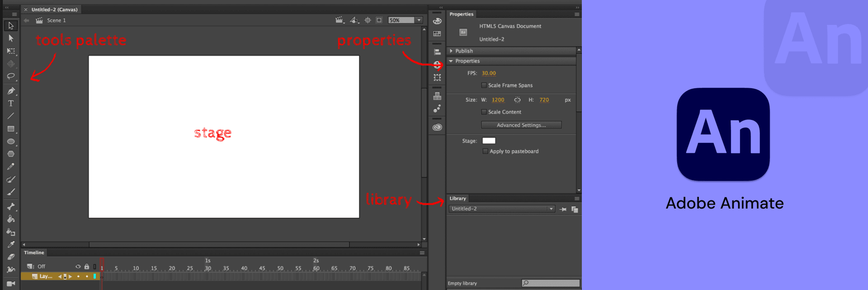This screenshot has width=868, height=290.
Task: Select the Bone tool
Action: click(x=11, y=207)
